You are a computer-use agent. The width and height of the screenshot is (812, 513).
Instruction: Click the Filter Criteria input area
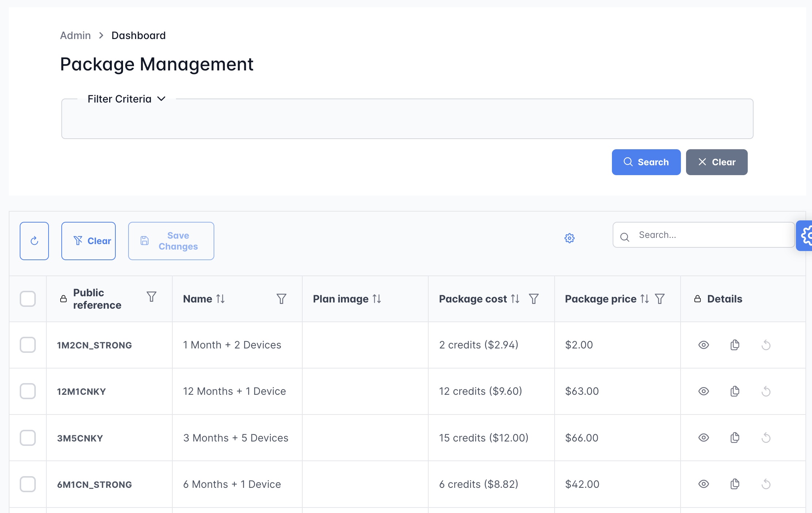pos(407,119)
